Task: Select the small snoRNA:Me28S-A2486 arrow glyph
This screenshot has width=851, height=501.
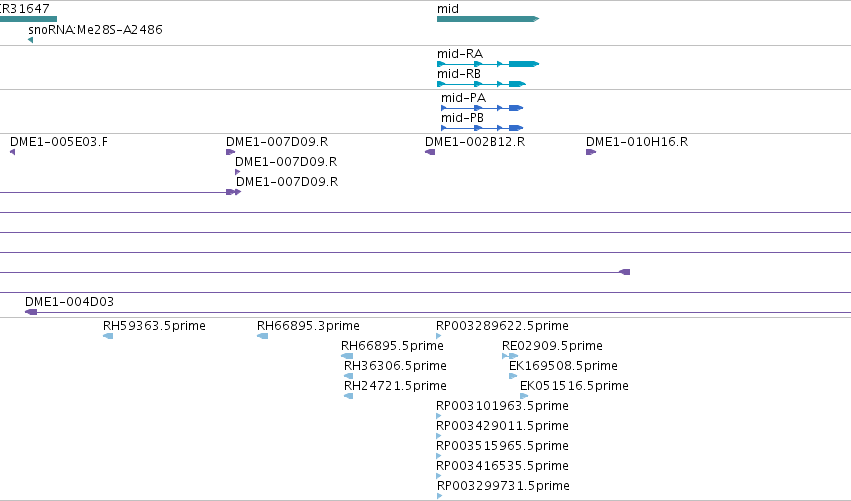Action: 30,40
